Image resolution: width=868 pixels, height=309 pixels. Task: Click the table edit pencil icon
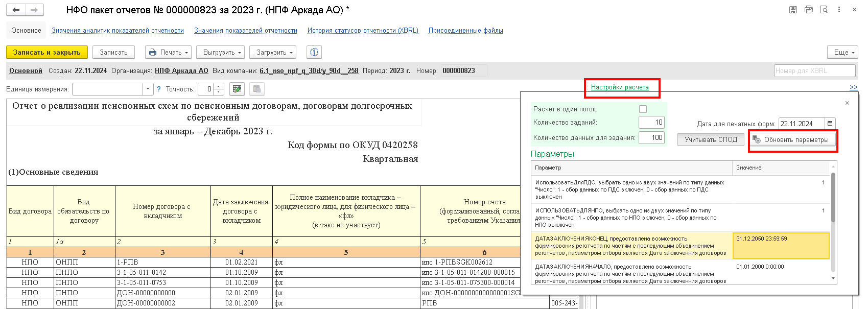[x=237, y=89]
